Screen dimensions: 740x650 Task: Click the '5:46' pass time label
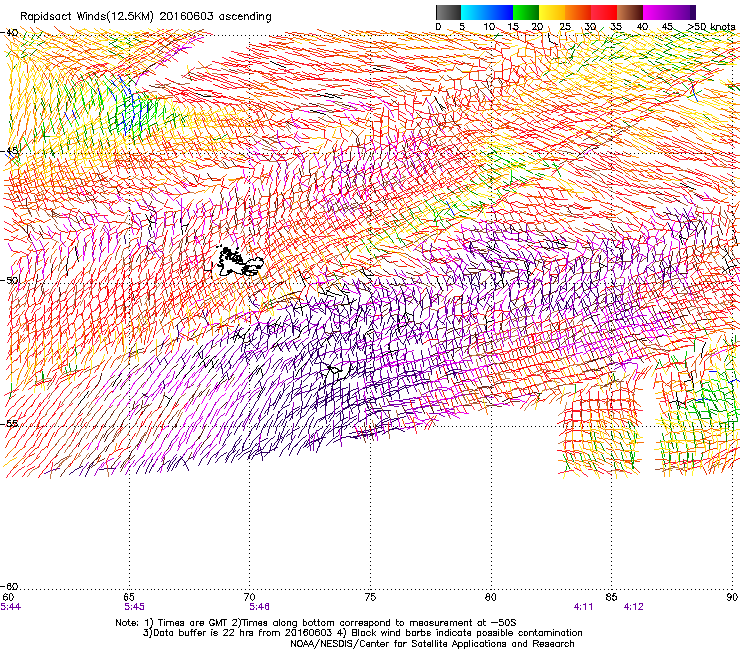point(260,607)
